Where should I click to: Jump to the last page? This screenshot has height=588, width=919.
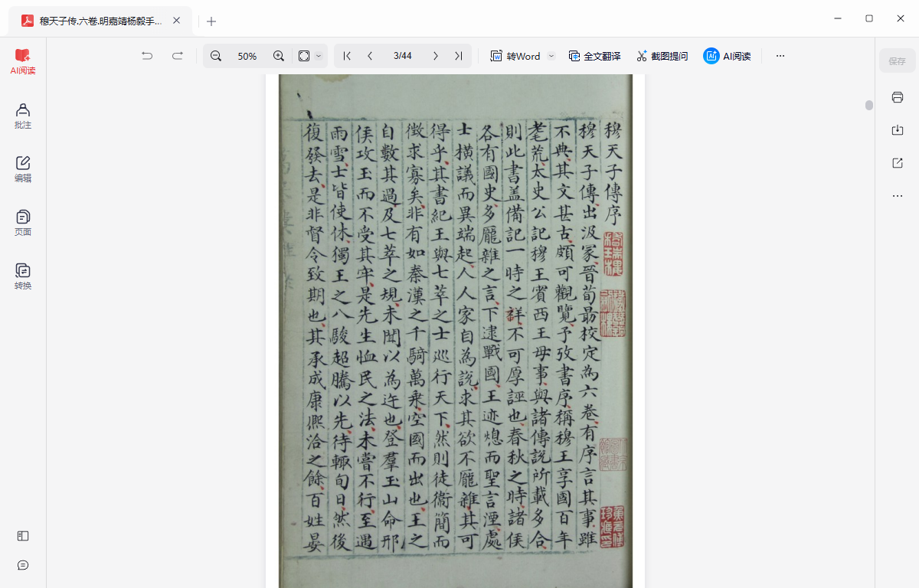point(458,56)
